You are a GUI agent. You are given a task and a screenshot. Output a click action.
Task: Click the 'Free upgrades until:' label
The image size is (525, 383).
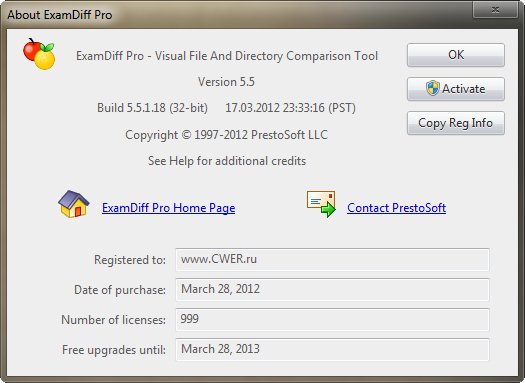point(114,350)
